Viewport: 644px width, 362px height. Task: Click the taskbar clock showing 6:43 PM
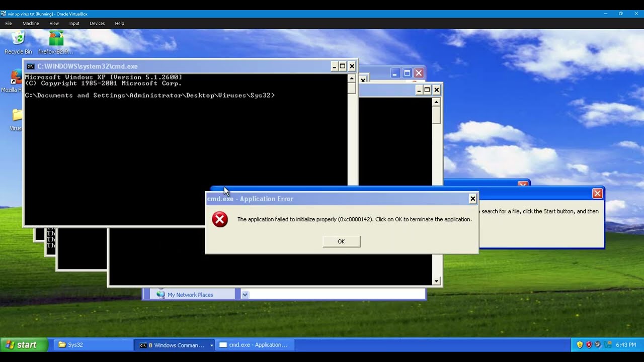[626, 345]
